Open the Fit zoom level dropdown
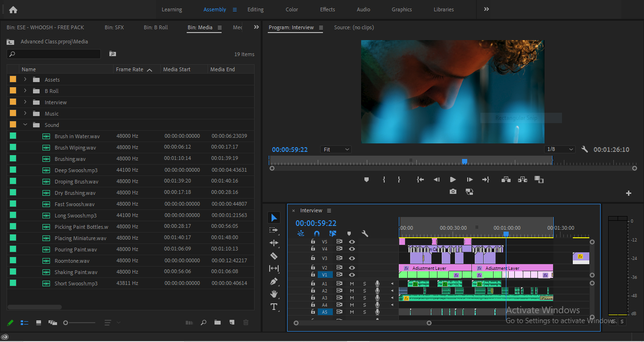Screen dimensions: 644x342 [336, 150]
